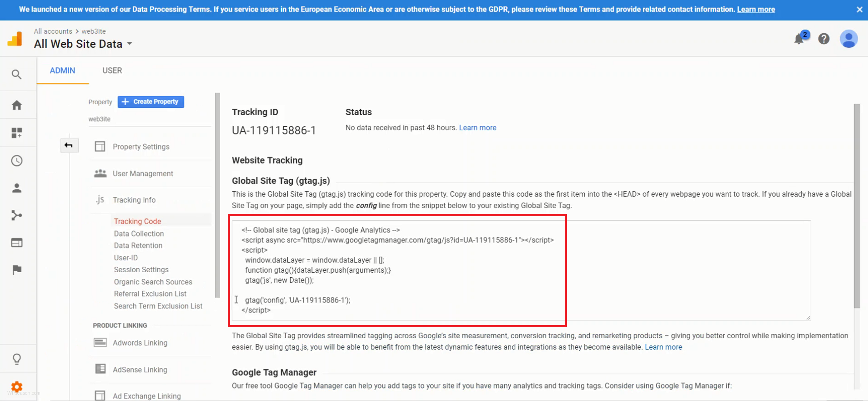868x401 pixels.
Task: Click the Adwords Linking icon
Action: (100, 342)
